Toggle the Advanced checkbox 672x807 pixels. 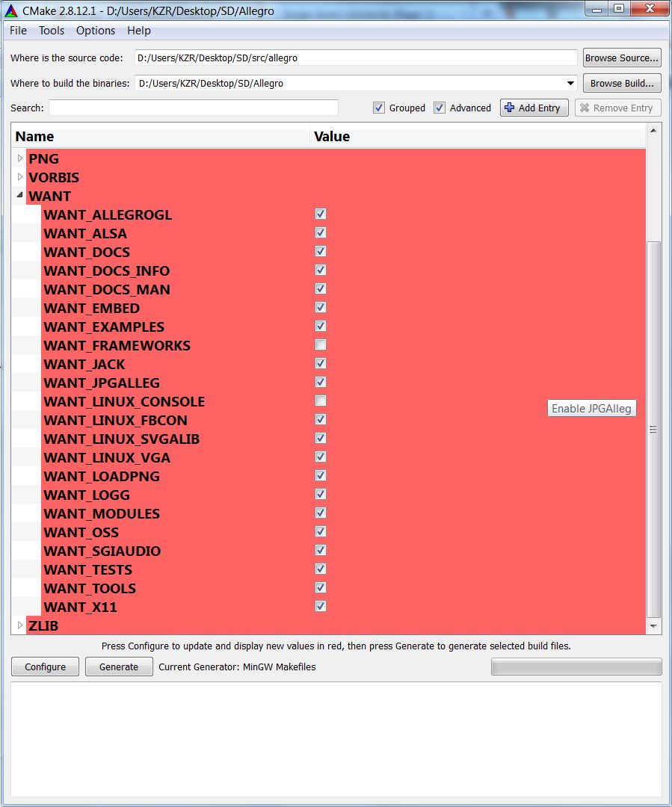click(440, 108)
